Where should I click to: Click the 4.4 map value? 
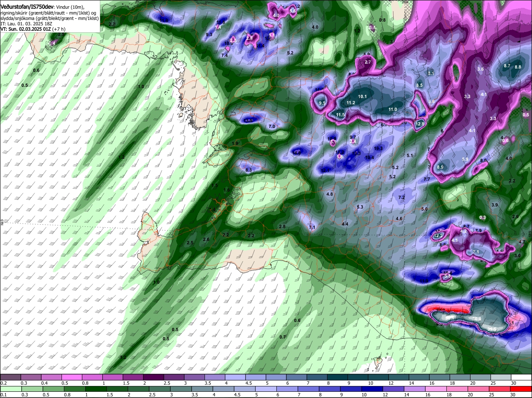(x=345, y=224)
